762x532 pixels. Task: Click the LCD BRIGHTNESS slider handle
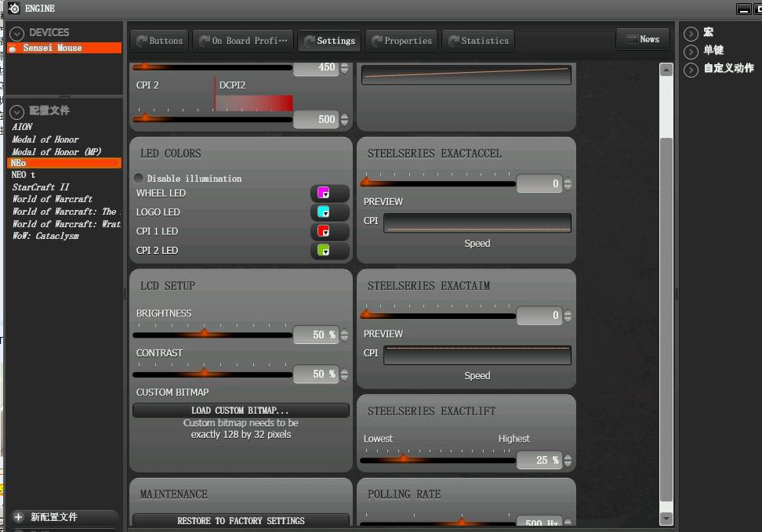[x=205, y=333]
